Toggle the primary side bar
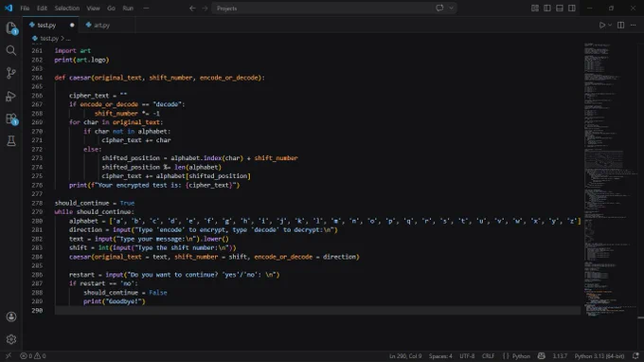This screenshot has height=362, width=644. pos(547,9)
